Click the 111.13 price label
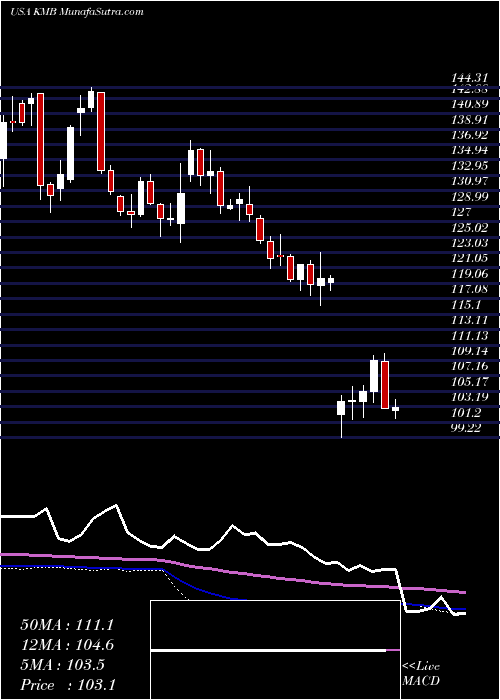The image size is (500, 700). [471, 335]
